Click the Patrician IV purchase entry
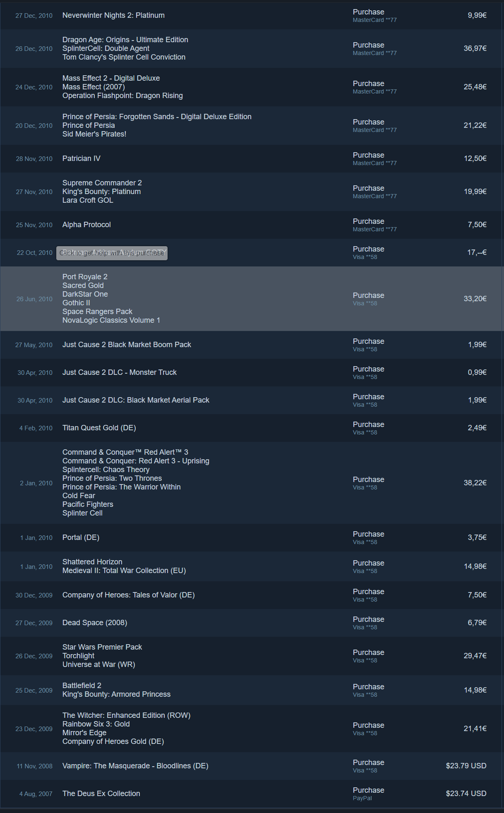 252,158
